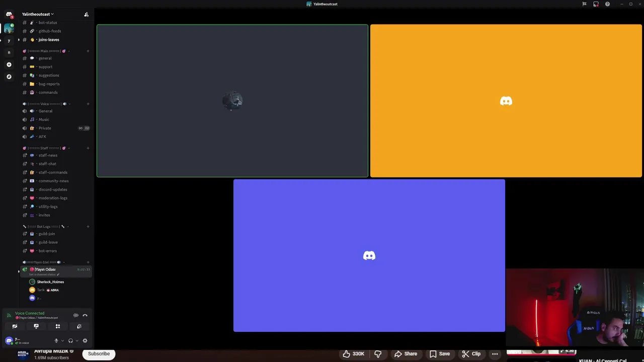Join the AFK voice channel
The width and height of the screenshot is (644, 362).
(56, 137)
